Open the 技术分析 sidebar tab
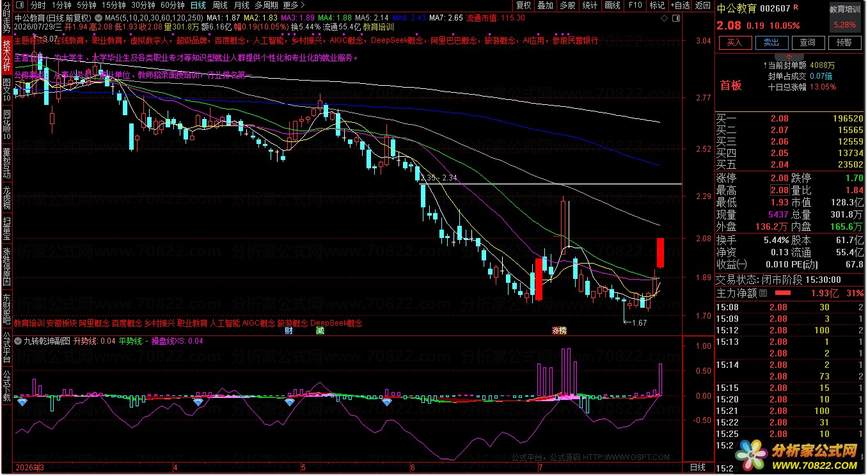The height and width of the screenshot is (476, 868). (6, 56)
